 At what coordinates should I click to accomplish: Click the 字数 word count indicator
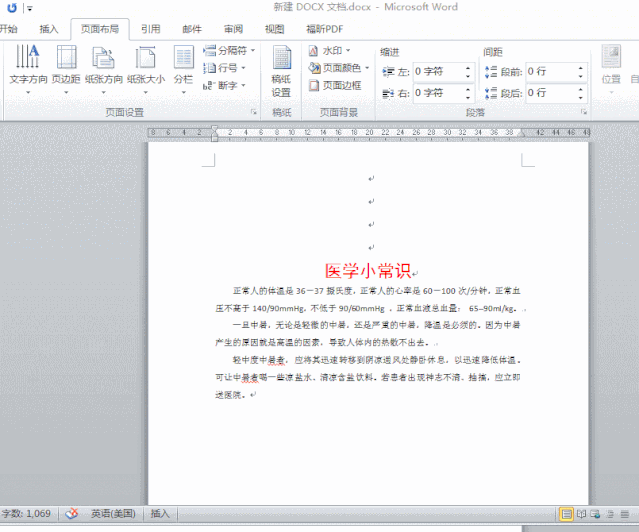pos(27,513)
